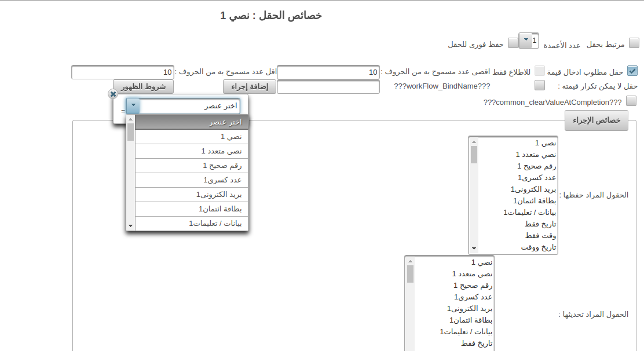
Task: Click the maximum allowed characters input field
Action: [328, 72]
